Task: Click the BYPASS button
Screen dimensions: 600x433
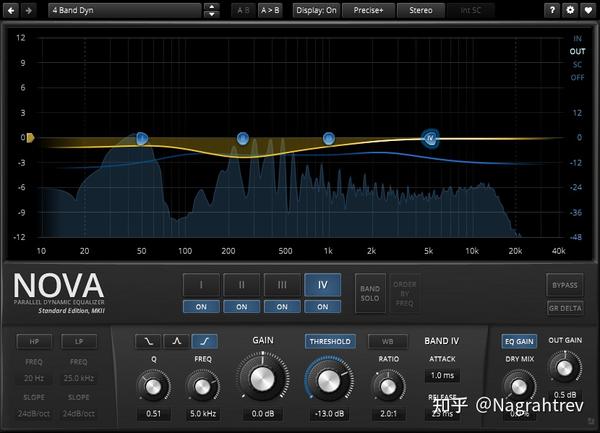Action: [x=565, y=285]
